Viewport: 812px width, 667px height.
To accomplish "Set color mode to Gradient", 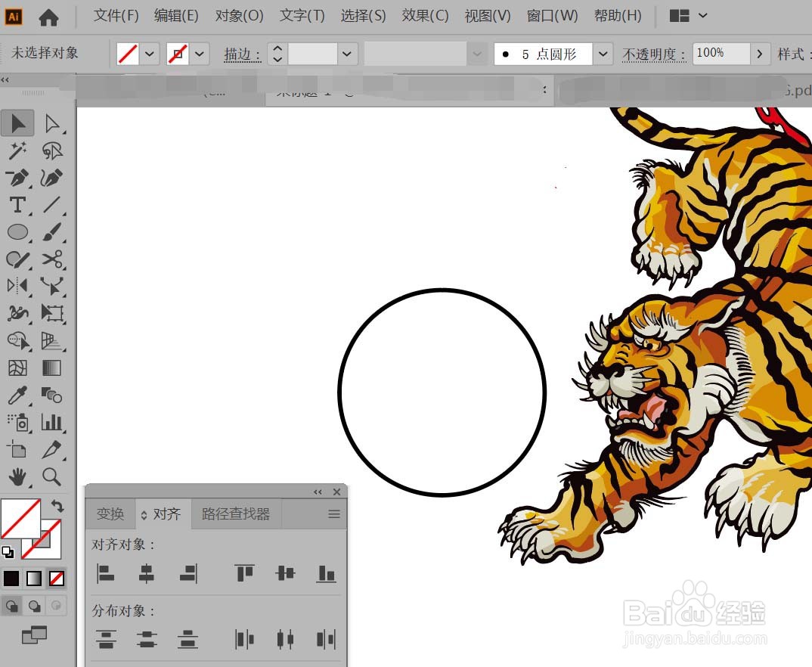I will [34, 578].
